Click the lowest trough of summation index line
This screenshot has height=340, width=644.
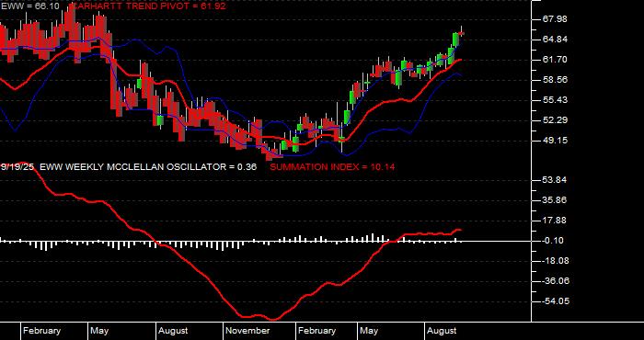273,319
